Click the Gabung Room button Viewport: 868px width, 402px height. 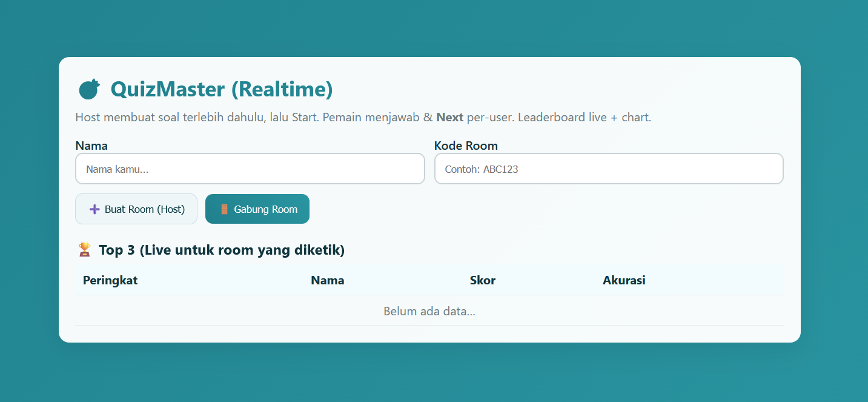point(257,209)
